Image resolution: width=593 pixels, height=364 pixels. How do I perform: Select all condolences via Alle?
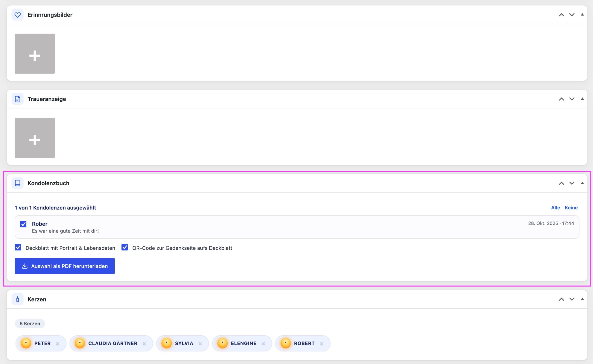(x=555, y=208)
